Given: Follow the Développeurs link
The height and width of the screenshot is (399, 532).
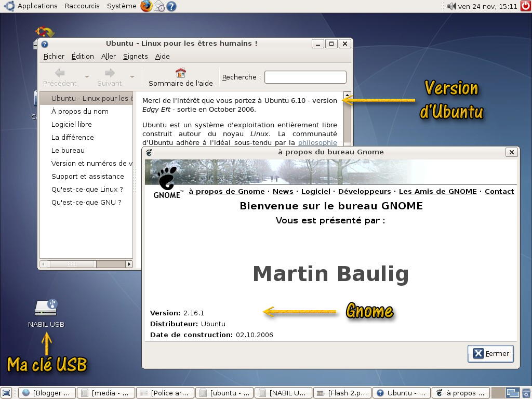Looking at the screenshot, I should 364,191.
